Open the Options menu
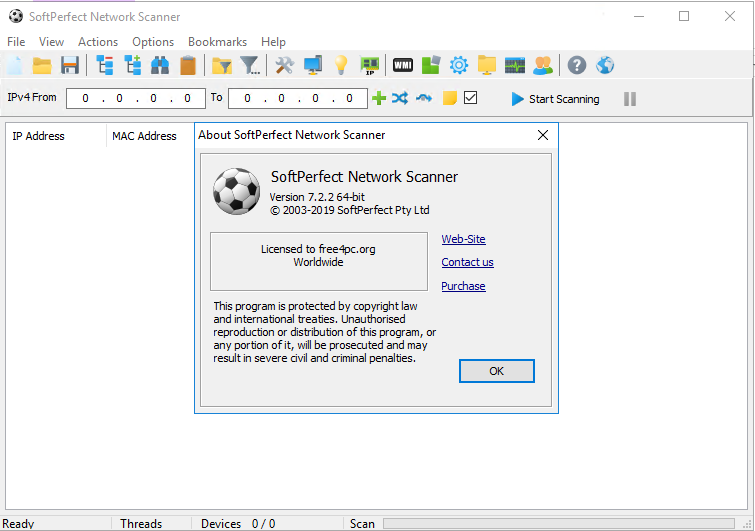The width and height of the screenshot is (755, 531). pyautogui.click(x=153, y=42)
